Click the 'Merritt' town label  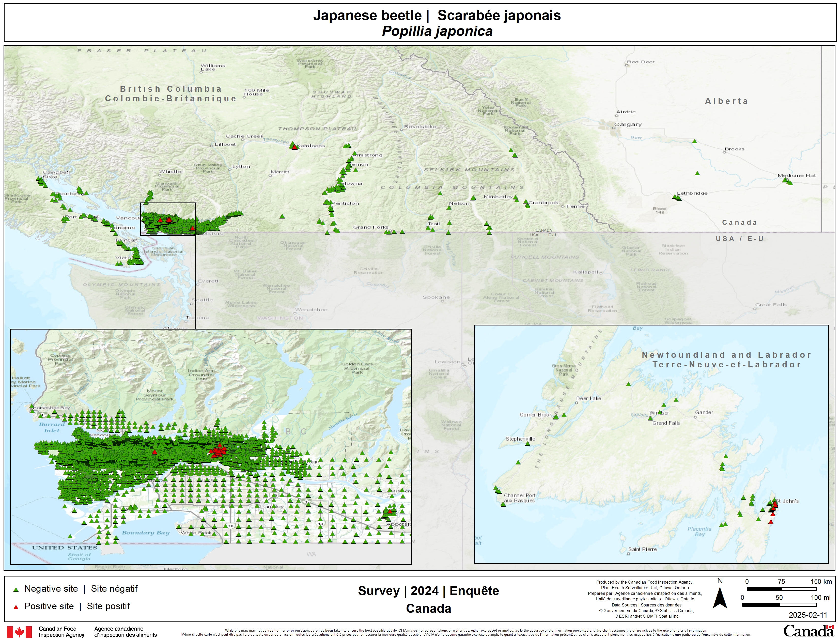point(280,172)
